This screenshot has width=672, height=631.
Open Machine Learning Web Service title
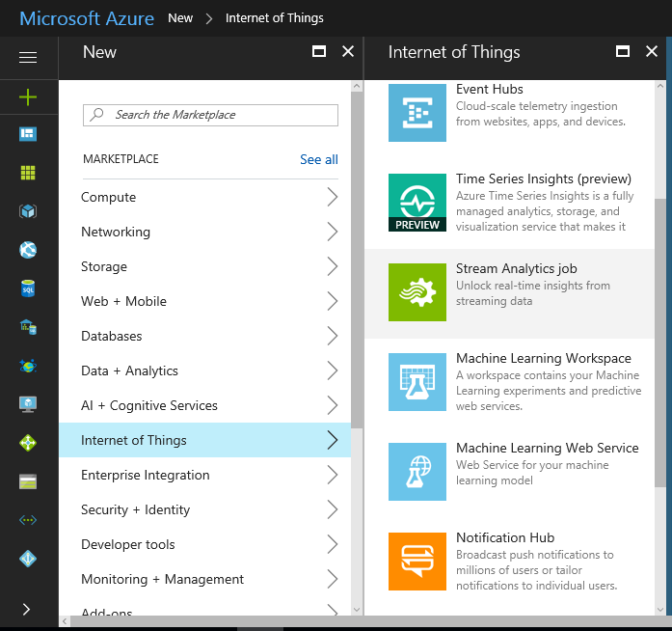548,448
